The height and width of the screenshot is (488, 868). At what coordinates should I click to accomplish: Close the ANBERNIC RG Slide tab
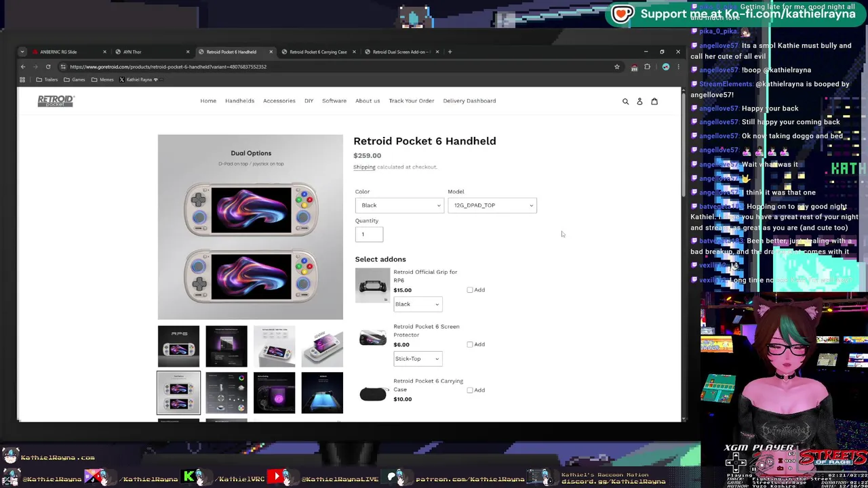tap(104, 52)
